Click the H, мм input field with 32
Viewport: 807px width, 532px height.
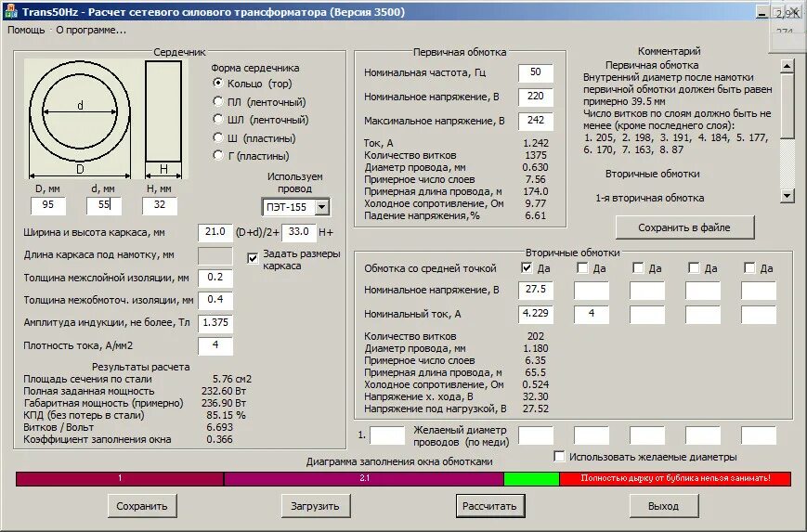[160, 205]
